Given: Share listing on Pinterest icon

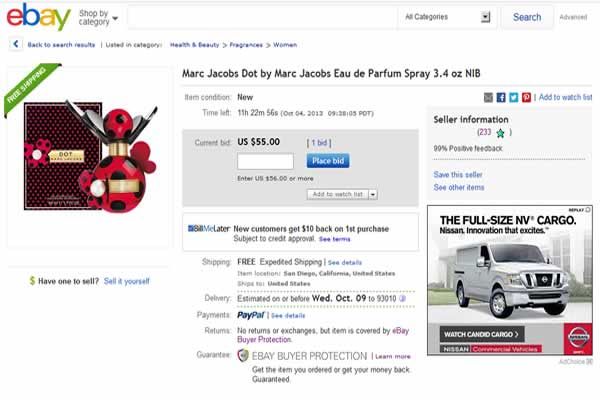Looking at the screenshot, I should coord(526,98).
